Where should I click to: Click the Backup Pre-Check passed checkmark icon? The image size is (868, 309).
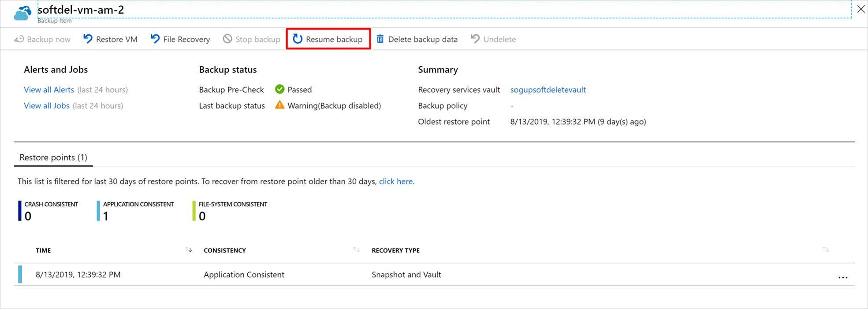tap(279, 89)
